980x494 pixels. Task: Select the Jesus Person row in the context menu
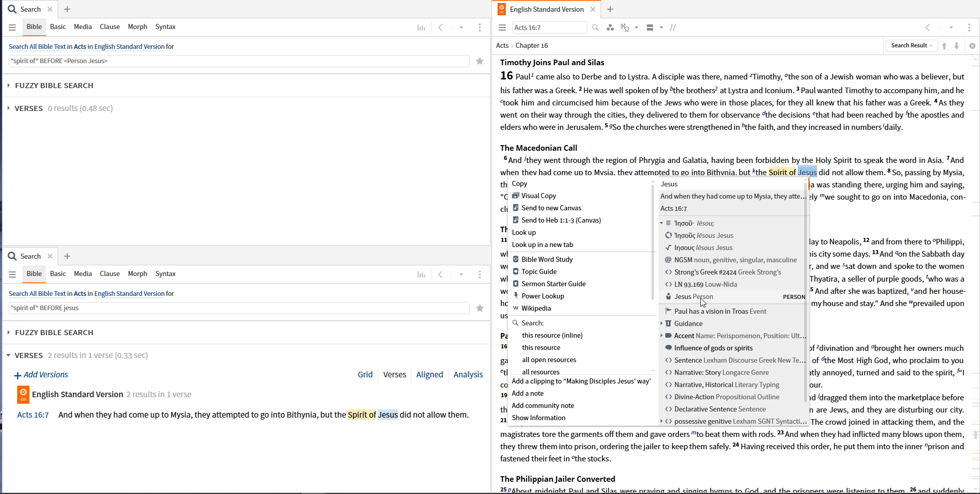pyautogui.click(x=733, y=297)
